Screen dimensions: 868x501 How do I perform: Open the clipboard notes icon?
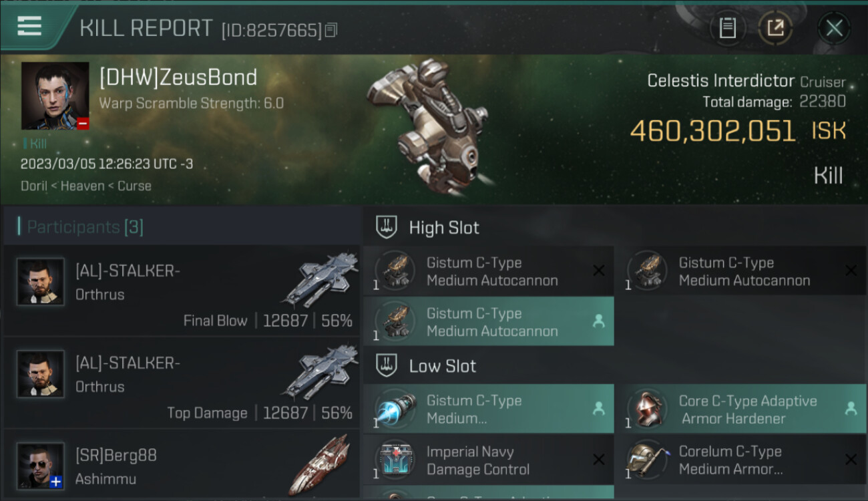click(x=727, y=28)
